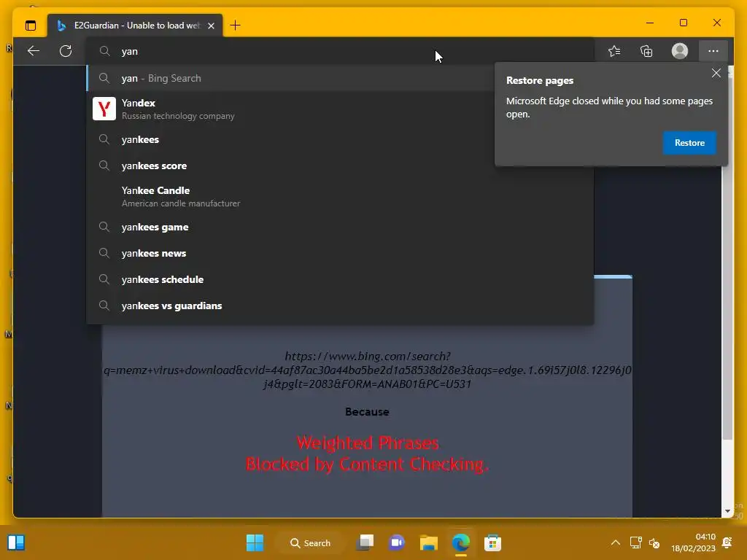Viewport: 747px width, 560px height.
Task: Click the page vertical scrollbar
Action: click(727, 257)
